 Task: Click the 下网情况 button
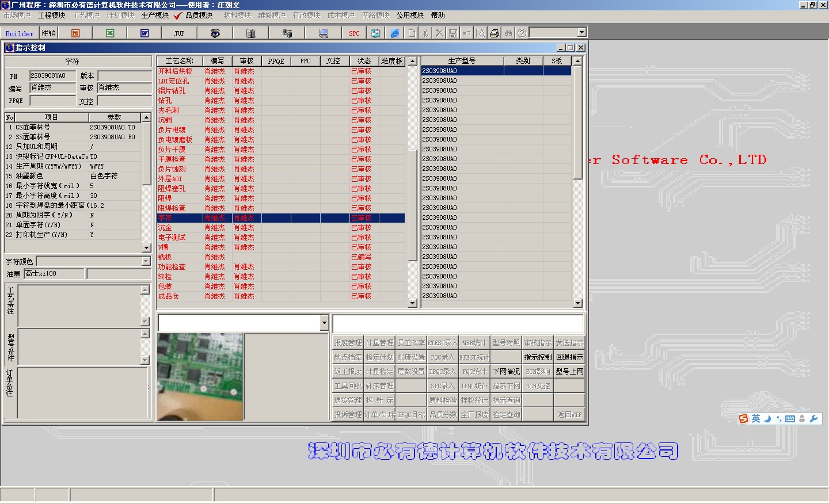[x=506, y=372]
